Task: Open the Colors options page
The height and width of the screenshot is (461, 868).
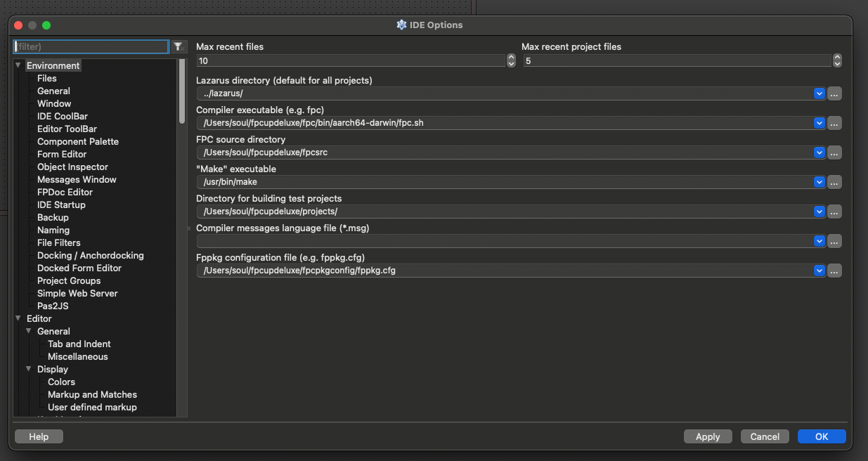Action: [x=61, y=382]
